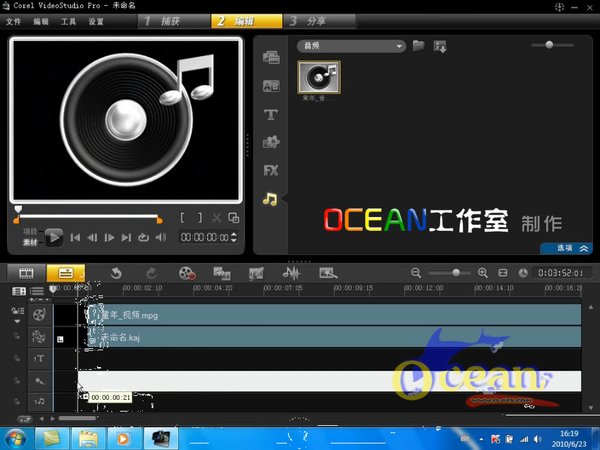Open the Title library panel
This screenshot has width=600, height=450.
click(x=270, y=115)
